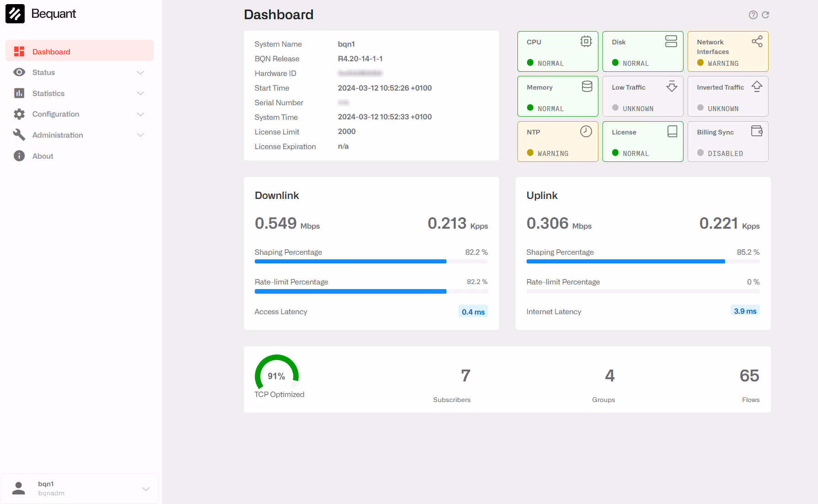The image size is (818, 504).
Task: Click the Subscribers count 7
Action: pos(465,376)
